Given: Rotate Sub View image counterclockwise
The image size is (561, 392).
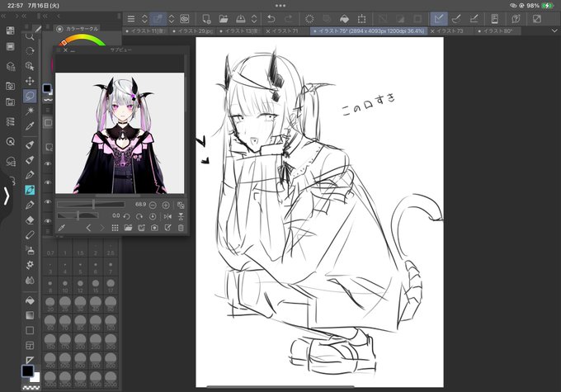Looking at the screenshot, I should [126, 216].
